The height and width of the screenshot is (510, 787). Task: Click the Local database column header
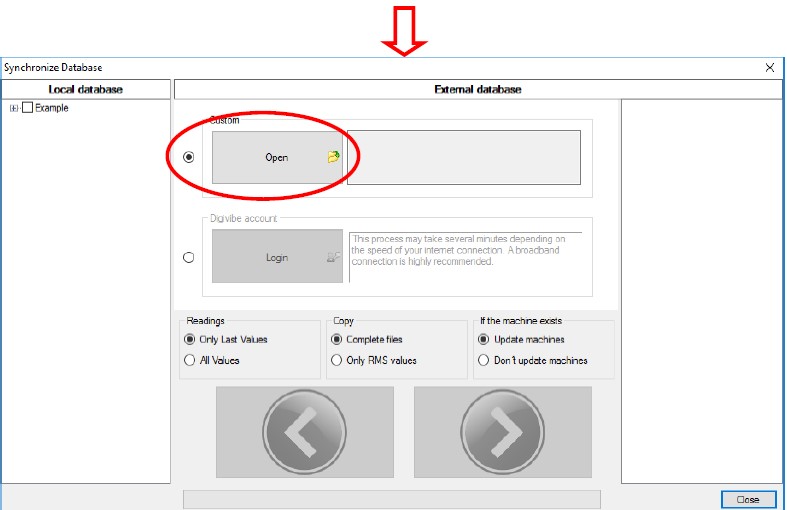[x=86, y=89]
